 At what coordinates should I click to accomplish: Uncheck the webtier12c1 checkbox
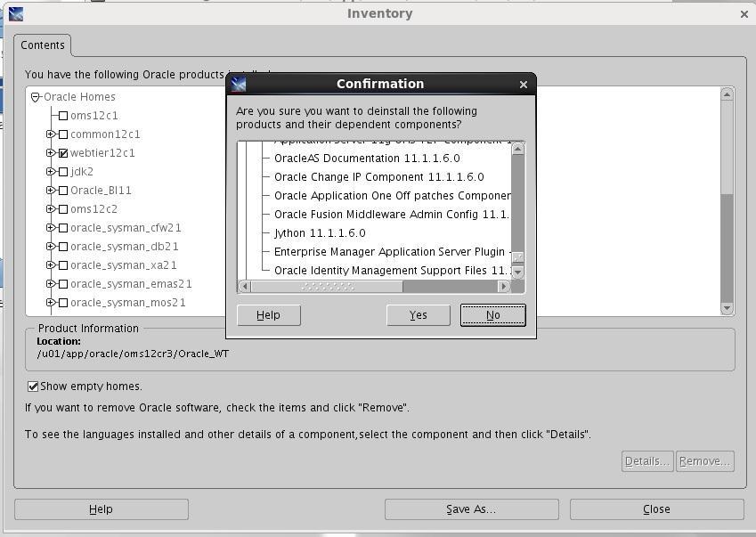63,153
